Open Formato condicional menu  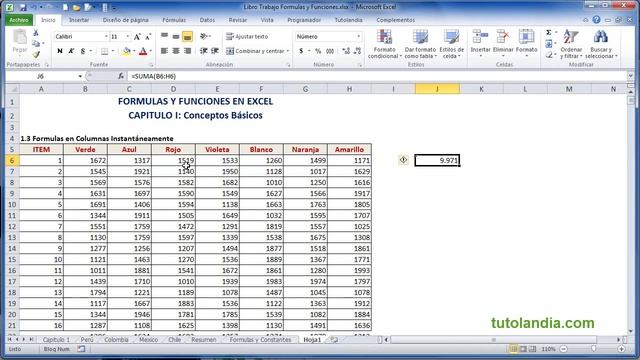click(384, 44)
